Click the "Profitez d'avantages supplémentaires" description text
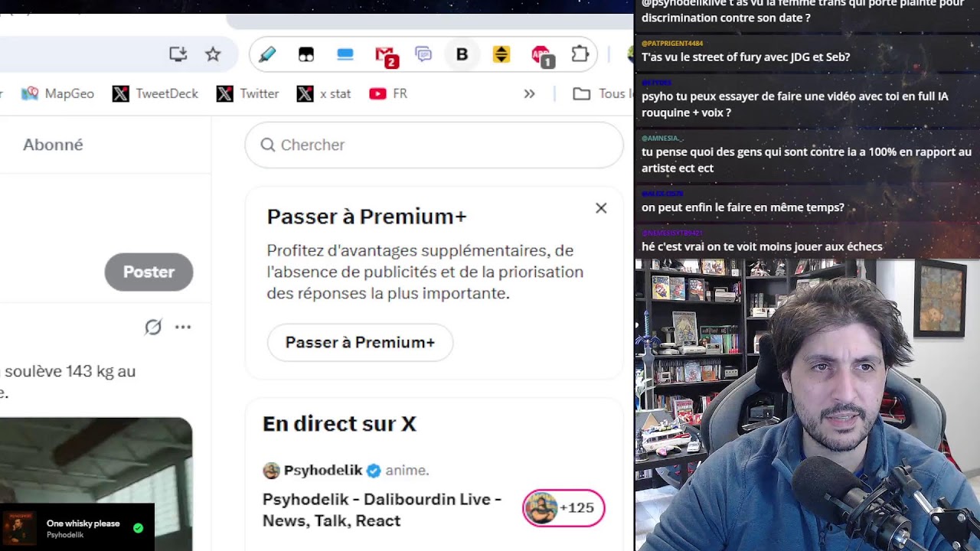The width and height of the screenshot is (980, 551). pyautogui.click(x=425, y=272)
